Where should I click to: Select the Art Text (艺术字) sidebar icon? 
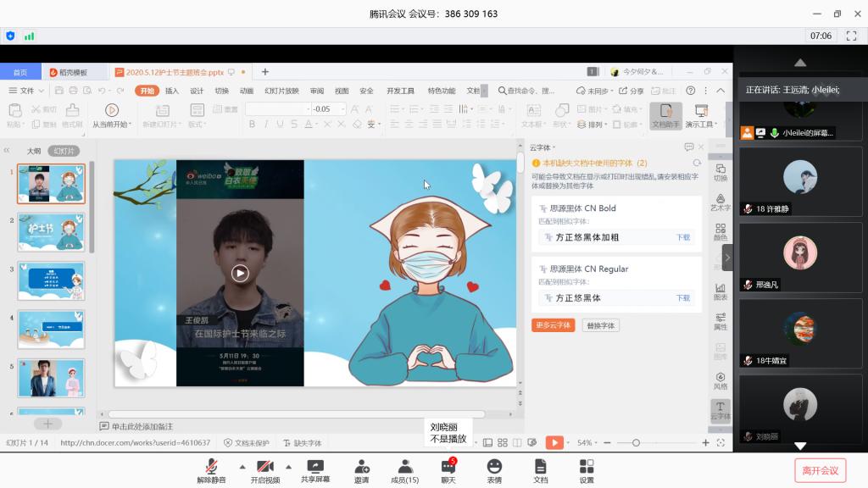[721, 202]
